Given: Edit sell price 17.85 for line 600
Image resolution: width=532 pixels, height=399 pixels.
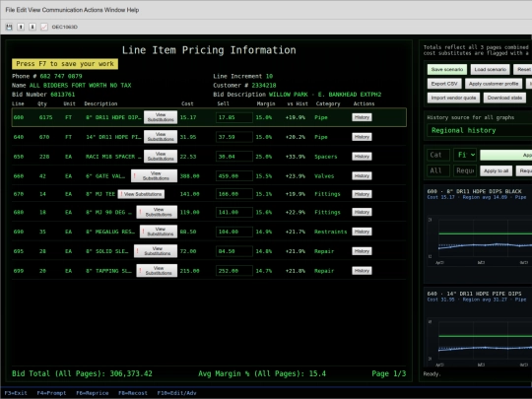Looking at the screenshot, I should (x=234, y=117).
